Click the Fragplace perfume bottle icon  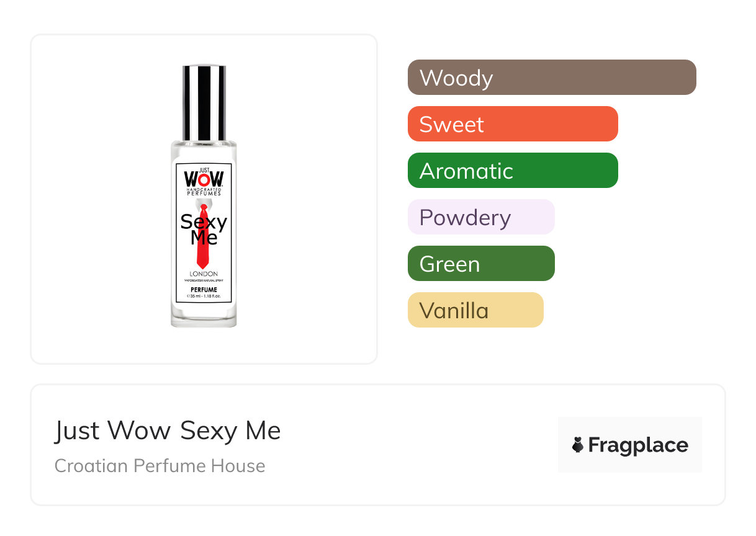tap(578, 445)
